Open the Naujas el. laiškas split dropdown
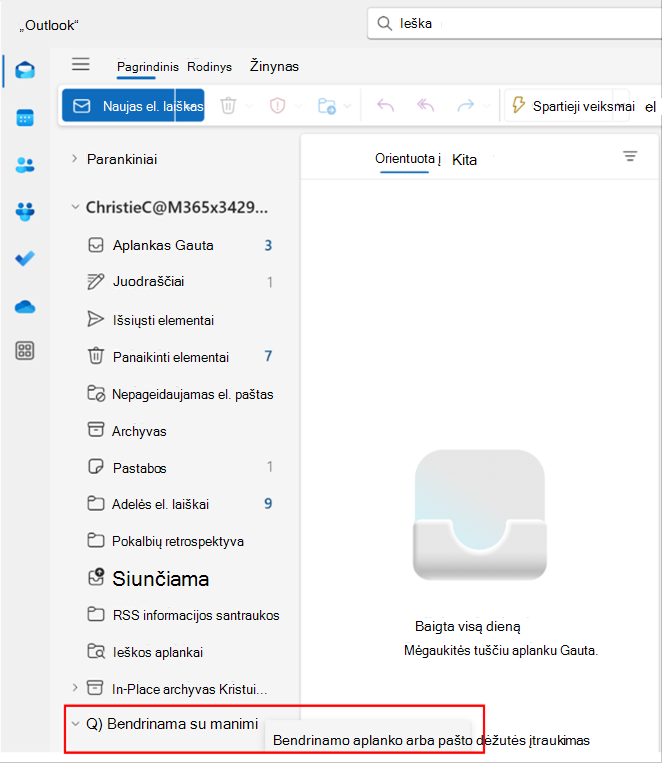 [x=190, y=106]
